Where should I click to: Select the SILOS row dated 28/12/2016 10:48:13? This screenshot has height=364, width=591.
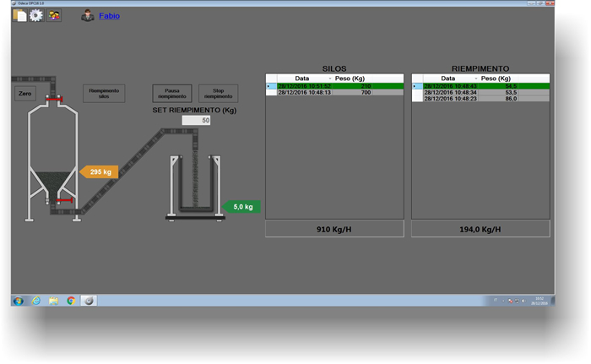pos(334,92)
